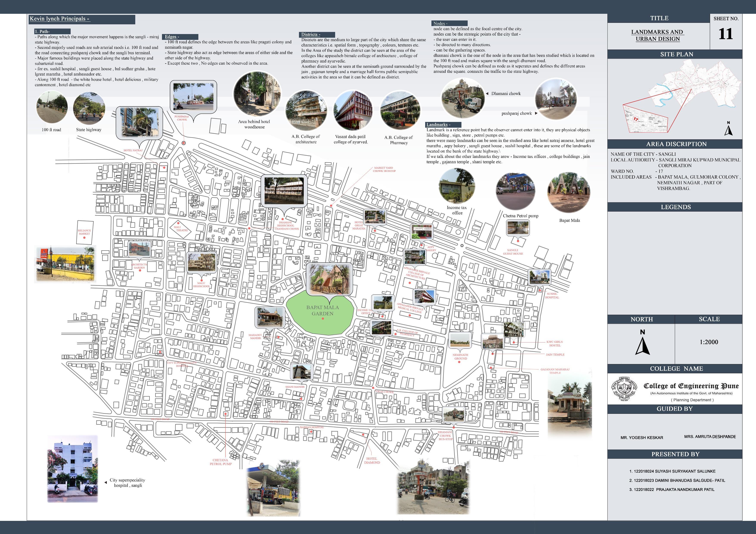Click the Landmarks section heading label

point(438,125)
